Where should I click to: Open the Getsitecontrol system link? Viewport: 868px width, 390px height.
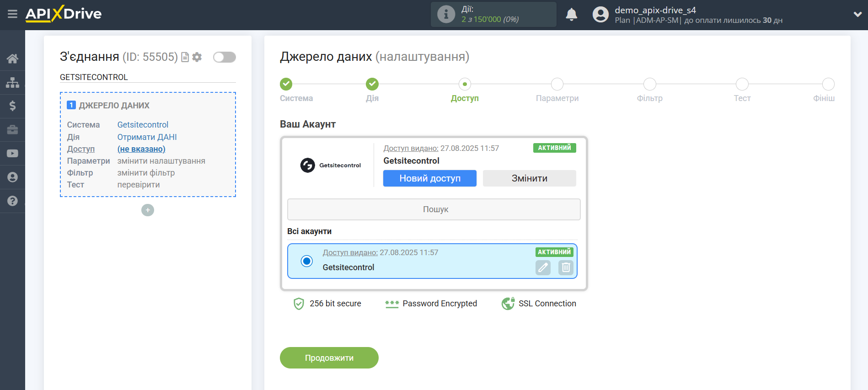pyautogui.click(x=143, y=125)
